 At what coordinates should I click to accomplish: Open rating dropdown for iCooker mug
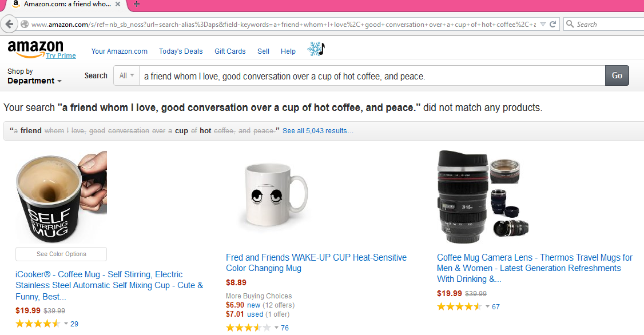66,324
